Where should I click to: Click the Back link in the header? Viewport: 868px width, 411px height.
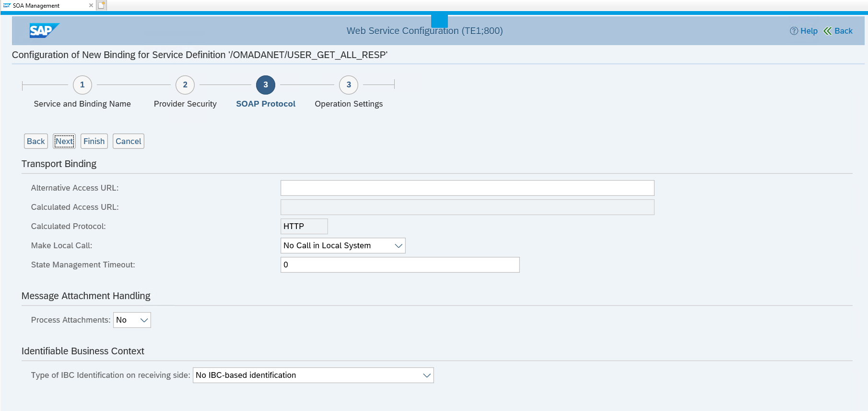838,31
